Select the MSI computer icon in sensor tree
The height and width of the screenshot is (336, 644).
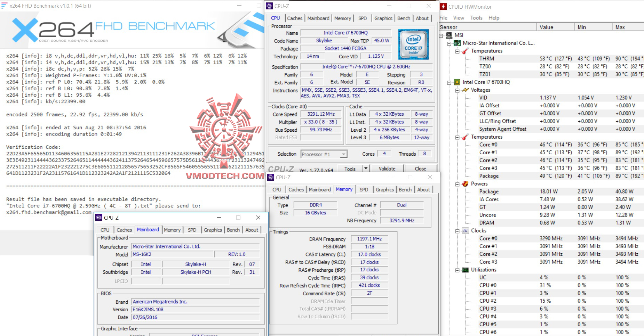450,35
